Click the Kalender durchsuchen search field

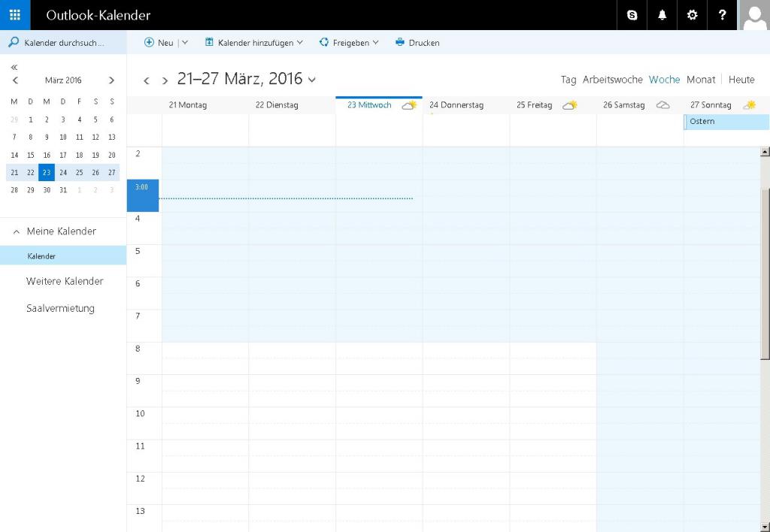[x=63, y=43]
